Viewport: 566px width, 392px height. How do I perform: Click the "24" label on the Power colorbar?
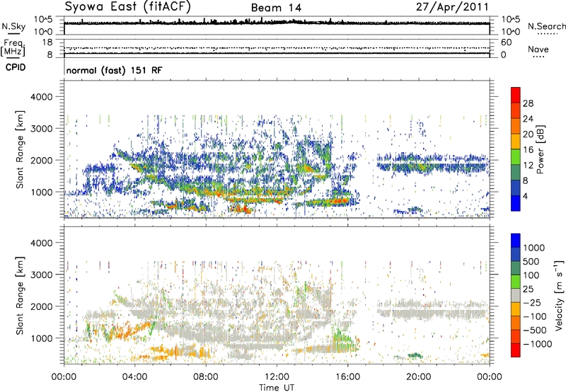[x=528, y=119]
